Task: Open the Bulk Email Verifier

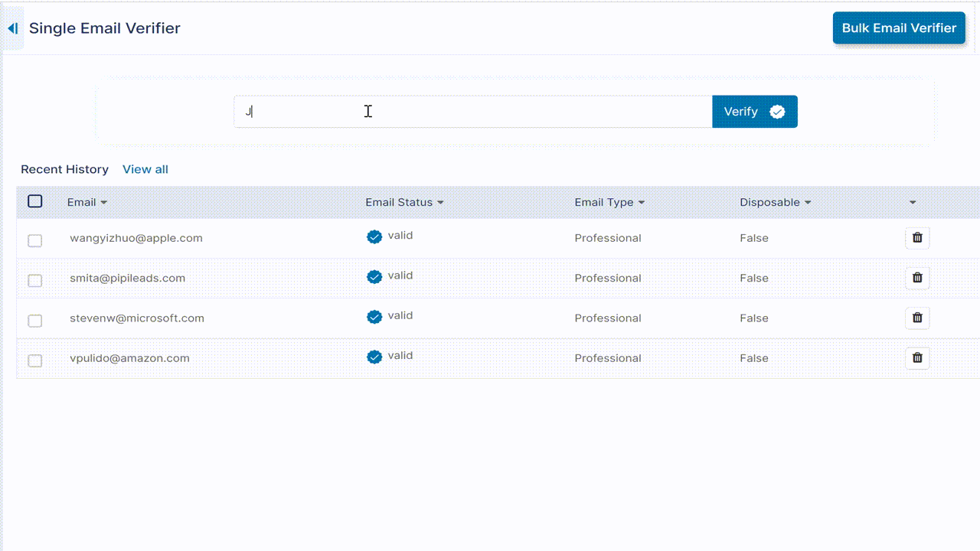Action: click(899, 28)
